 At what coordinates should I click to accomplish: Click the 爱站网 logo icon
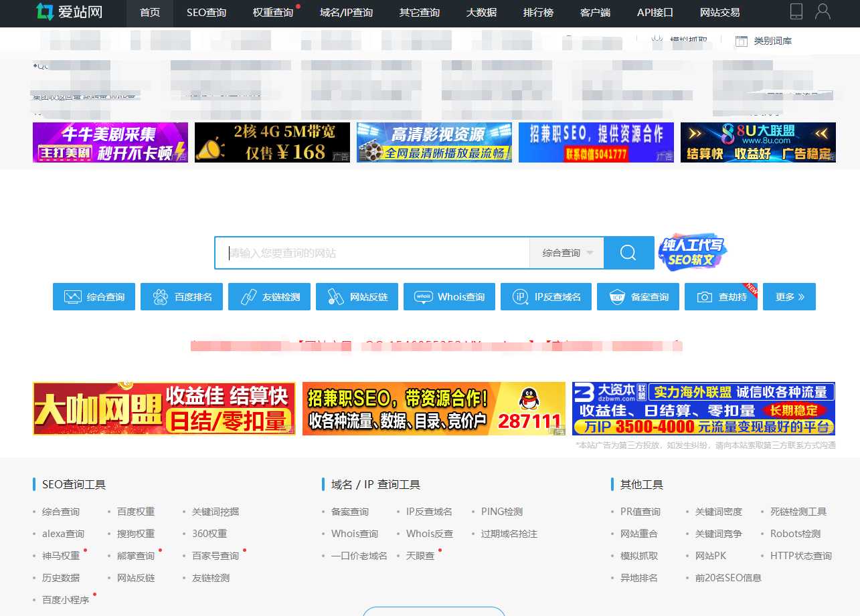44,11
